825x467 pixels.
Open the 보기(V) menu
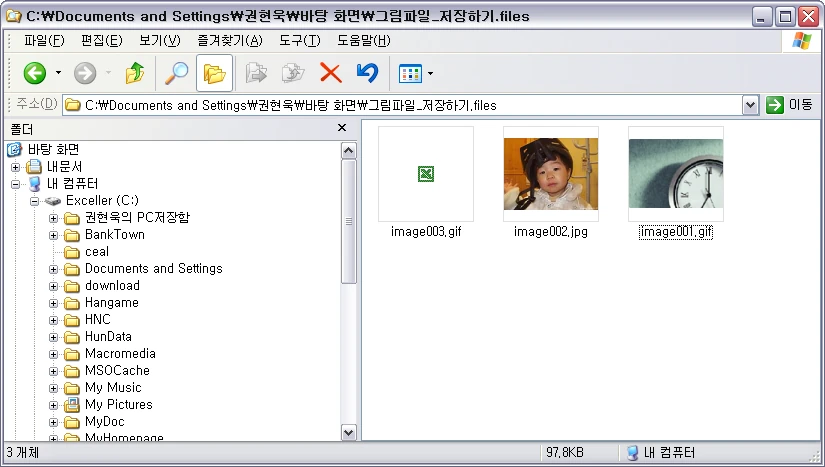click(159, 40)
